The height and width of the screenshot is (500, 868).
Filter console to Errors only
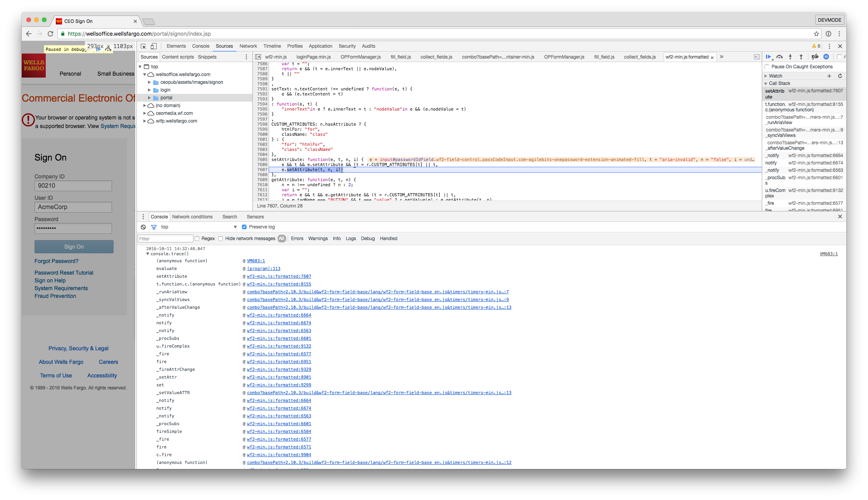[x=297, y=239]
